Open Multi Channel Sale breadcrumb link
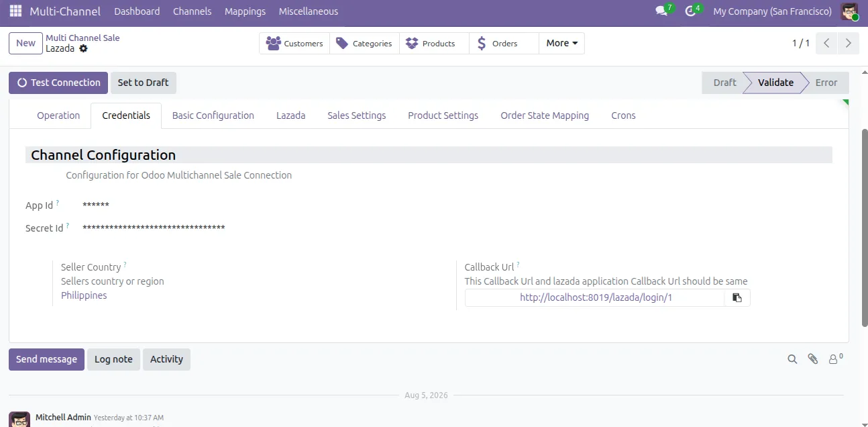Image resolution: width=868 pixels, height=427 pixels. [x=83, y=38]
